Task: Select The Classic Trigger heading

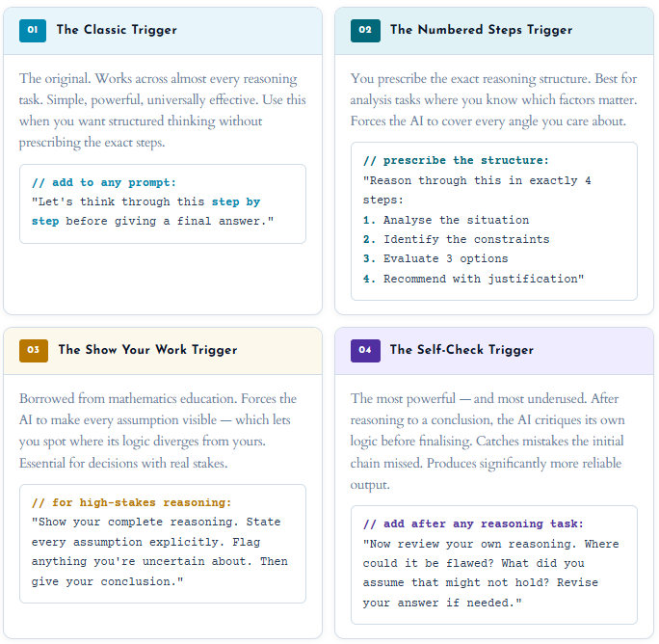Action: (117, 30)
